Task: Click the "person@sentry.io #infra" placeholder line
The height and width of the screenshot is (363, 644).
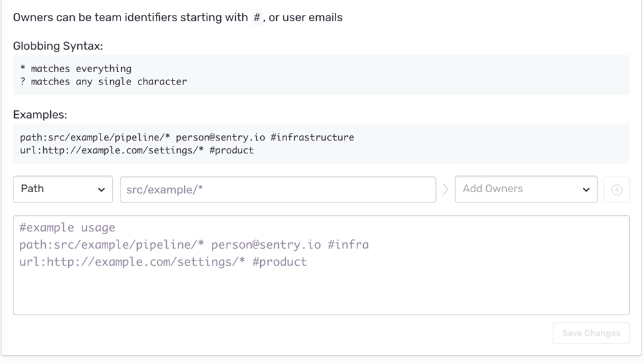Action: coord(194,245)
